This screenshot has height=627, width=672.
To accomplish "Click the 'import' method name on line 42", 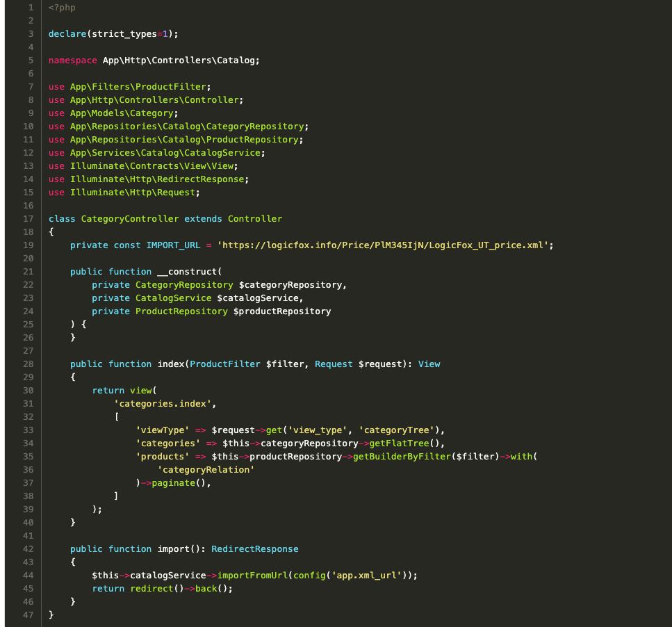I will [173, 549].
